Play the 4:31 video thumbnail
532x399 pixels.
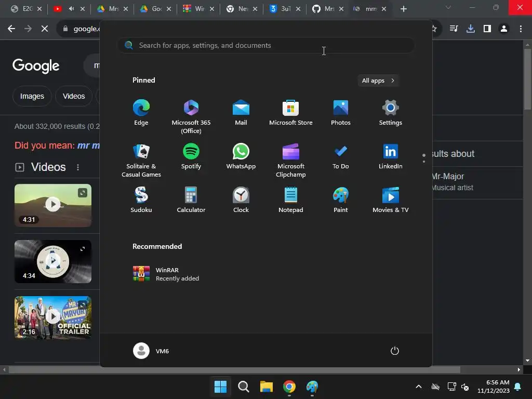point(53,205)
